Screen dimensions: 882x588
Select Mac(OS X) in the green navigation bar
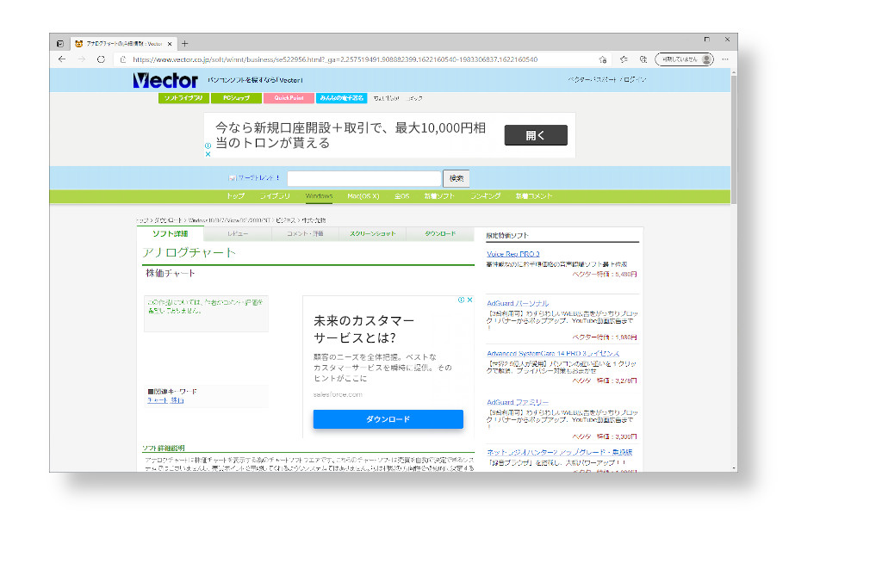[363, 196]
